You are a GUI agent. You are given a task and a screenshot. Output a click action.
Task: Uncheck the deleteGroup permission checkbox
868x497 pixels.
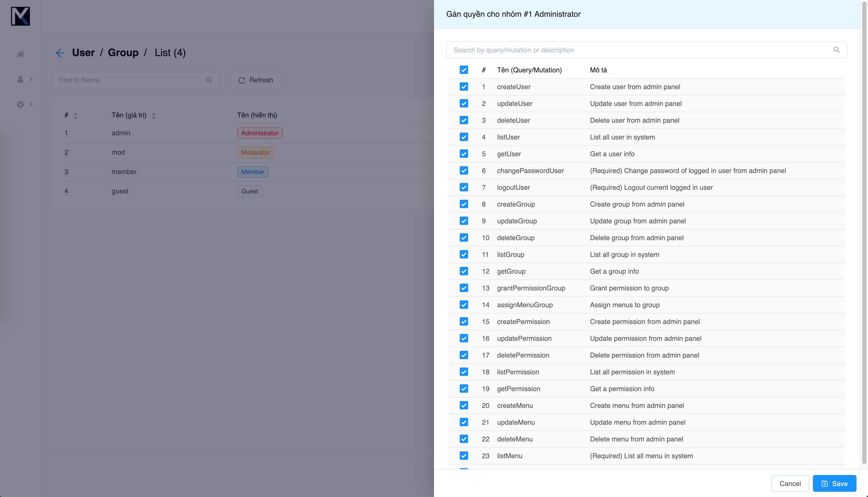464,237
